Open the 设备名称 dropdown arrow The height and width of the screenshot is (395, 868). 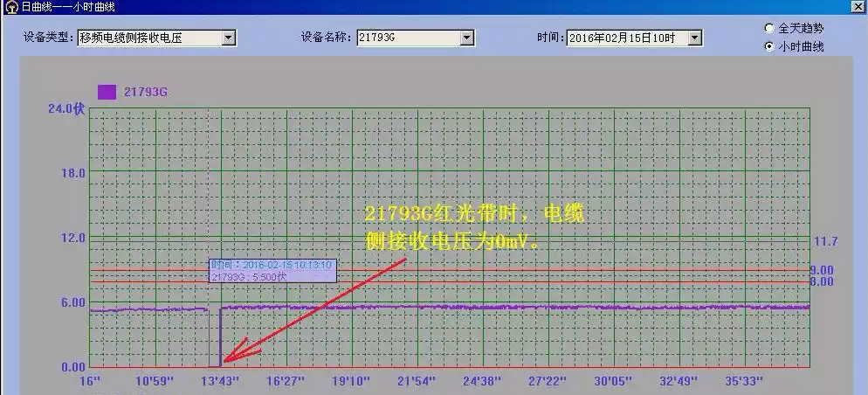(467, 38)
